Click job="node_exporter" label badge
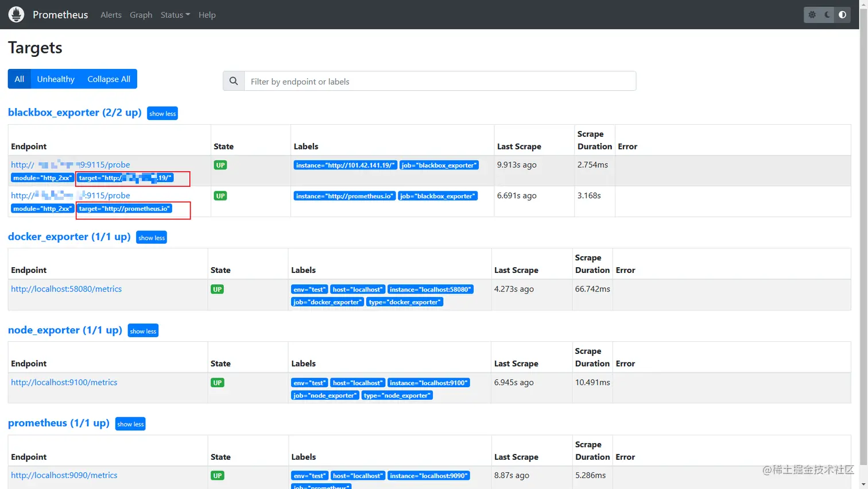This screenshot has width=868, height=489. (325, 395)
